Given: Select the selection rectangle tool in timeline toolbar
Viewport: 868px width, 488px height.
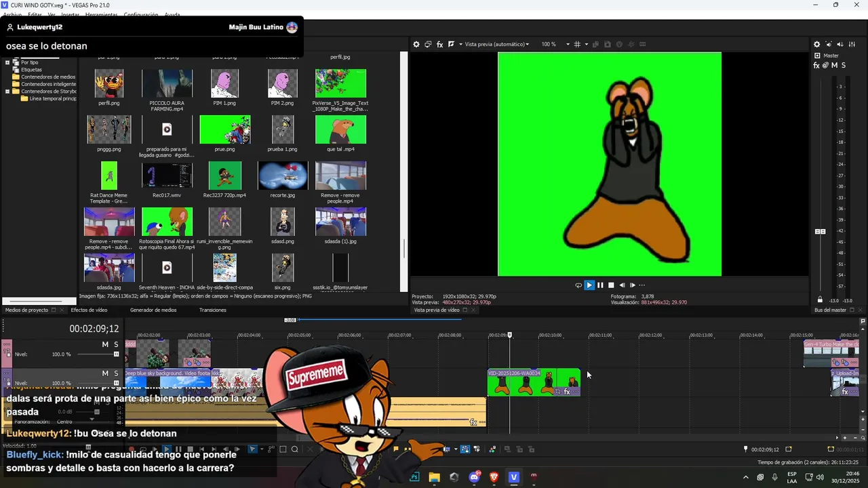Looking at the screenshot, I should [x=283, y=449].
